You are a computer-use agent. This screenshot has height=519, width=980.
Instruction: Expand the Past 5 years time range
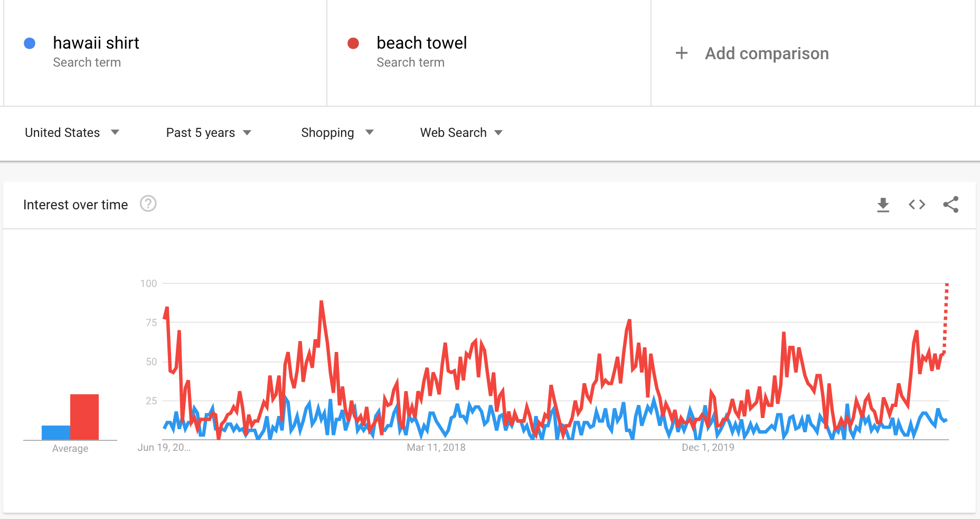coord(209,133)
